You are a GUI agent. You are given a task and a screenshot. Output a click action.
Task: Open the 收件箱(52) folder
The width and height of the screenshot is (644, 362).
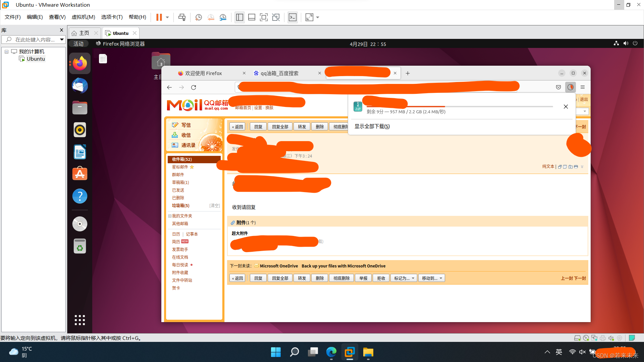(194, 159)
